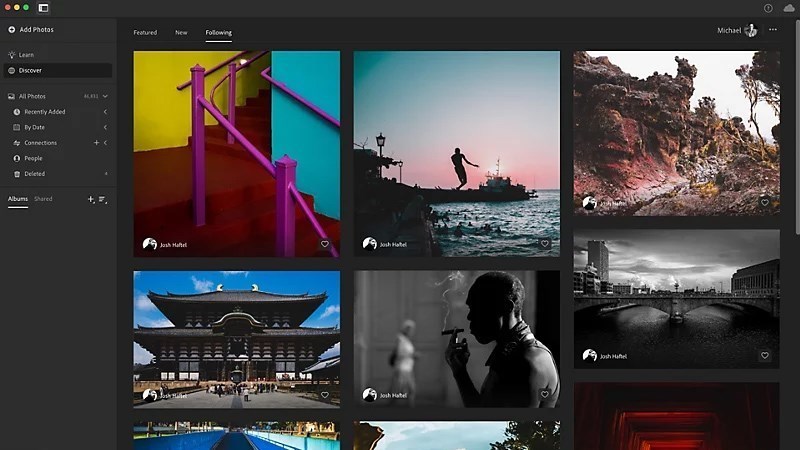Click Josh Haftel name on red rocks photo

613,204
